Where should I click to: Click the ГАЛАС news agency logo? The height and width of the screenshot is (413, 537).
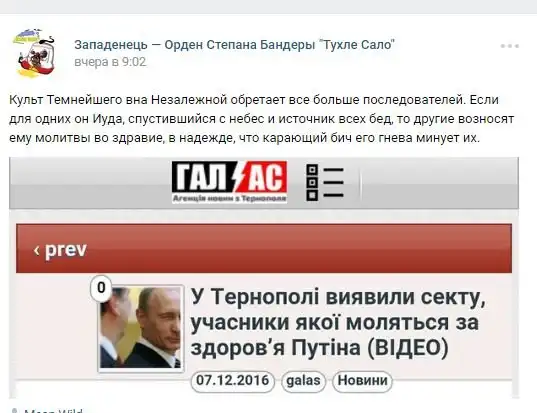click(x=229, y=182)
